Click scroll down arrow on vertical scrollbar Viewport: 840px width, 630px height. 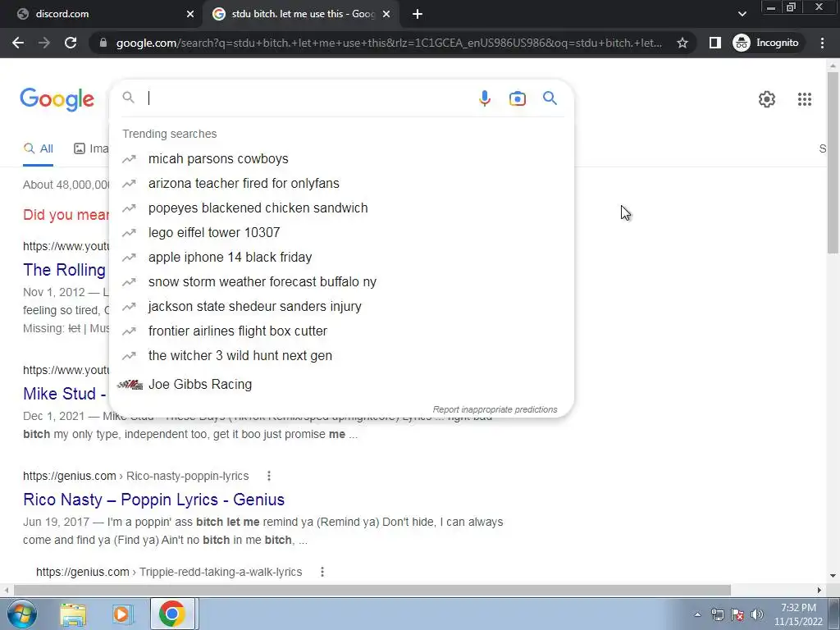point(833,576)
